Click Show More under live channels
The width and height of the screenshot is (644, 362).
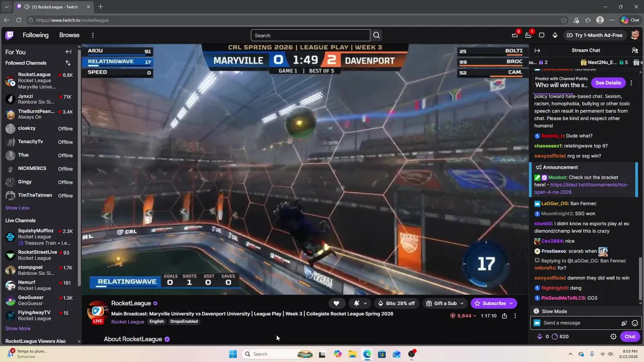click(x=18, y=328)
